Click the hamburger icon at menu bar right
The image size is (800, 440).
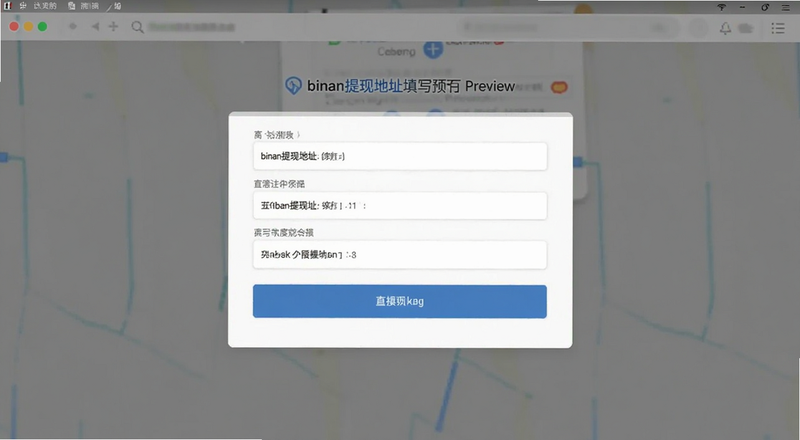[786, 7]
